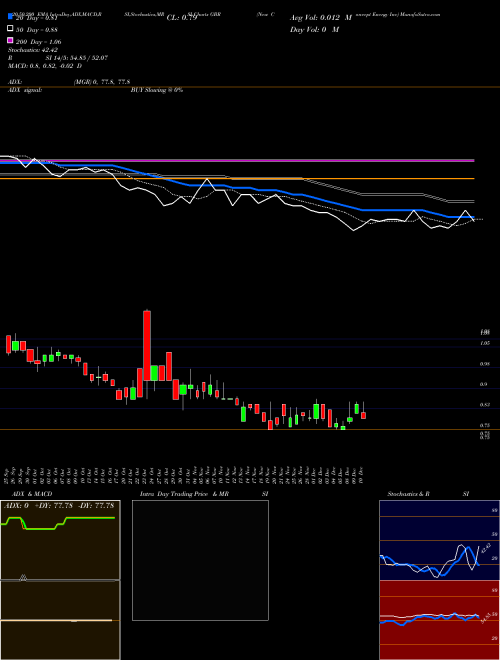This screenshot has height=660, width=500.
Task: Click the last red candlestick on the chart
Action: pos(364,415)
